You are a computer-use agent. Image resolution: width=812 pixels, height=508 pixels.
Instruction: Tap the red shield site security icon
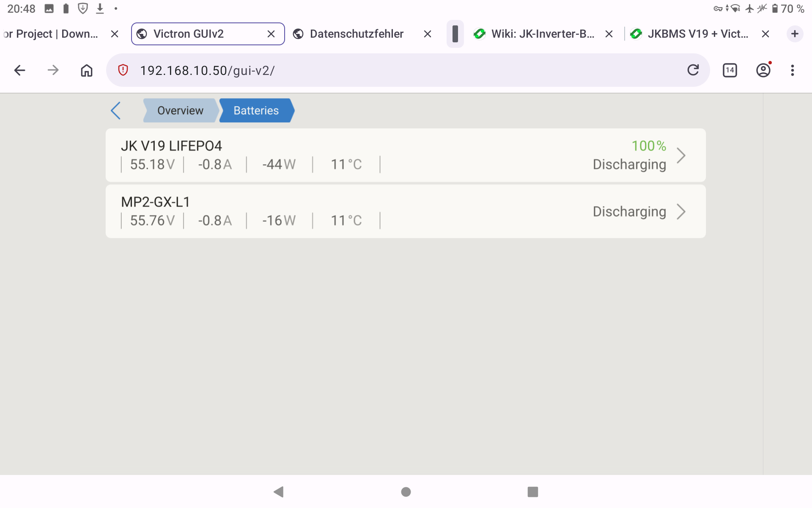[x=123, y=70]
